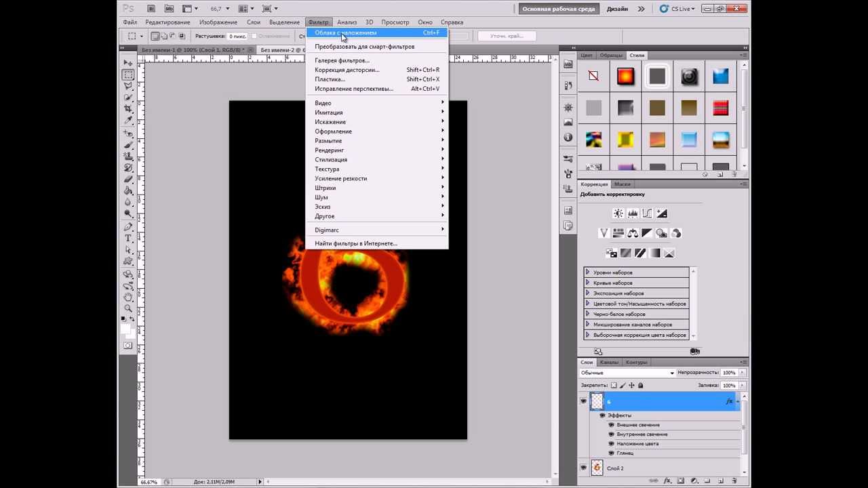Hide Слой 2 using eye icon

pos(583,468)
